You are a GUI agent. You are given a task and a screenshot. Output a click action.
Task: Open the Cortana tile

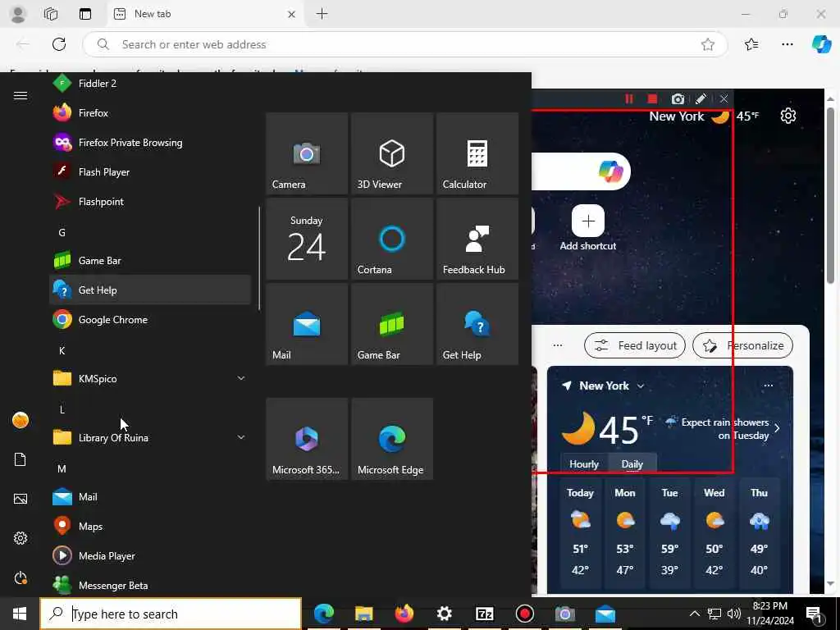click(392, 239)
